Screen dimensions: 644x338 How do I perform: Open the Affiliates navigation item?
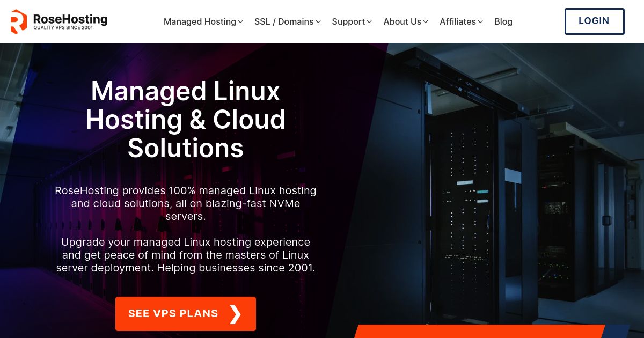(457, 22)
